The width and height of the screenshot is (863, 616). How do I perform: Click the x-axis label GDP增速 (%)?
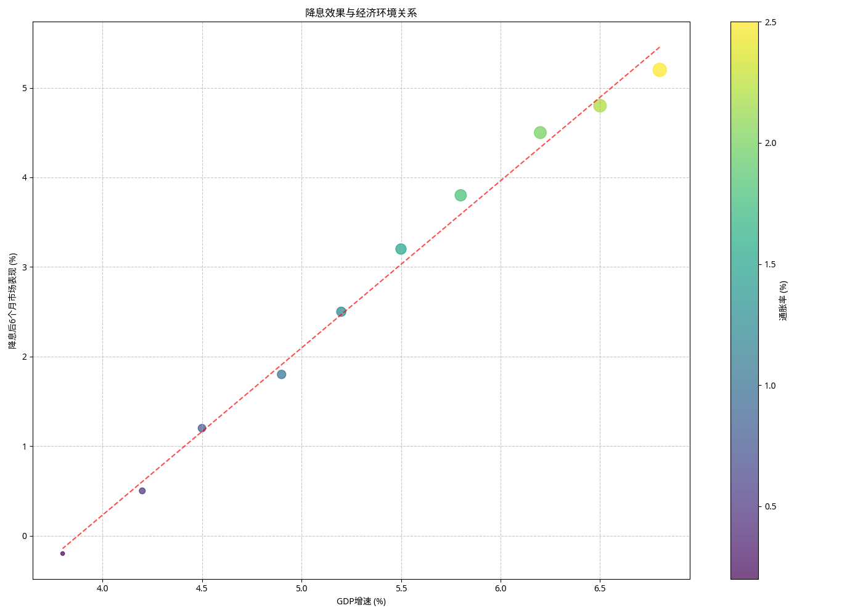[361, 601]
